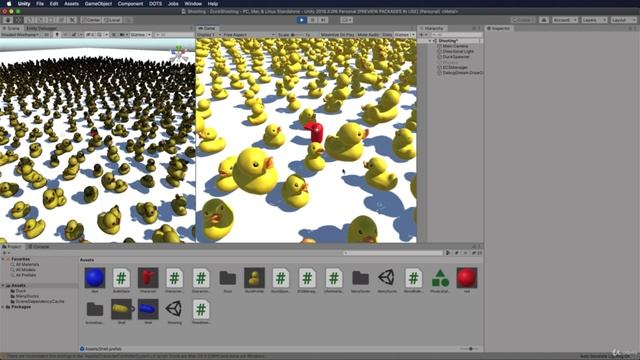Select the DuckPrefab asset icon
This screenshot has height=360, width=640.
pyautogui.click(x=254, y=278)
